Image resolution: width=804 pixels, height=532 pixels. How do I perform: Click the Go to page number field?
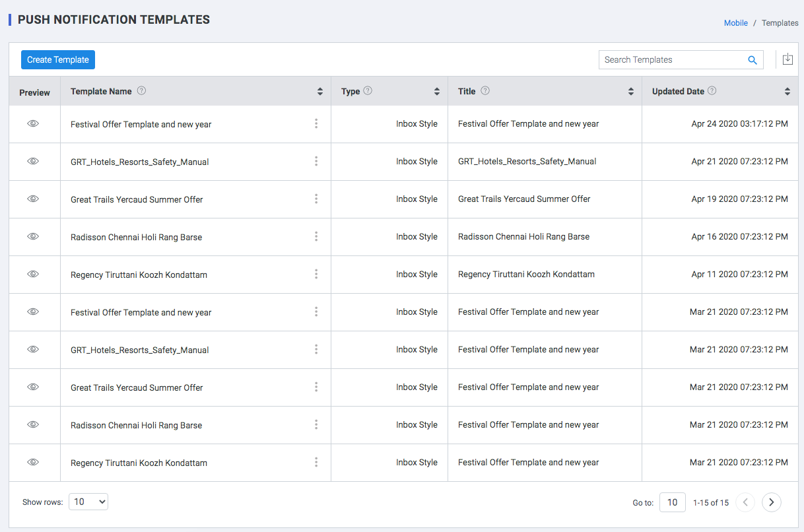[673, 502]
